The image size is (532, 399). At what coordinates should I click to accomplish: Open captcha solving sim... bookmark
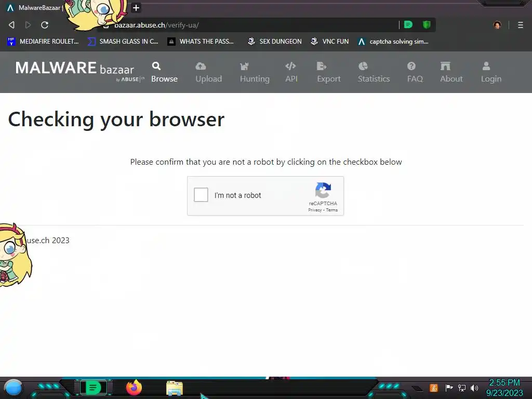[x=393, y=42]
